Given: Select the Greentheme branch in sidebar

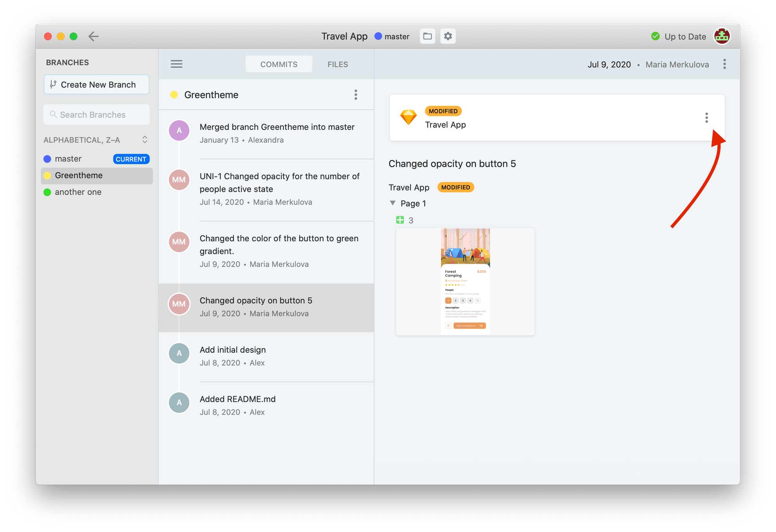Looking at the screenshot, I should 97,175.
